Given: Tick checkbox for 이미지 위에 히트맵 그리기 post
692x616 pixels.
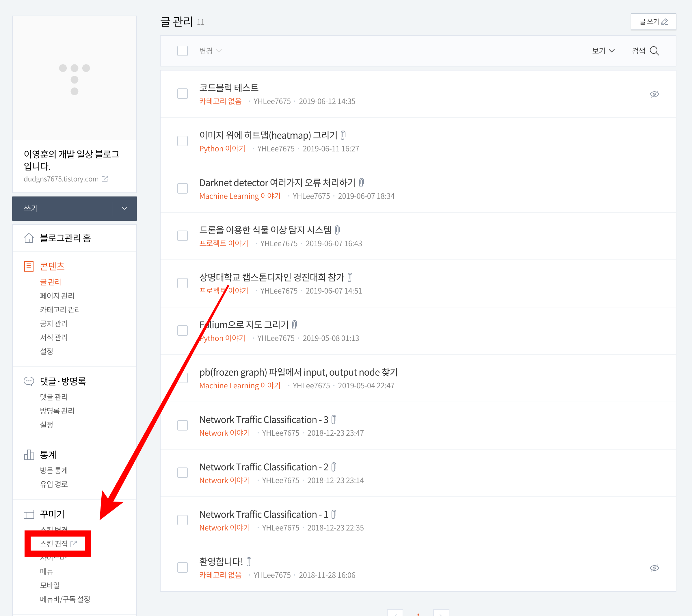Looking at the screenshot, I should point(183,141).
